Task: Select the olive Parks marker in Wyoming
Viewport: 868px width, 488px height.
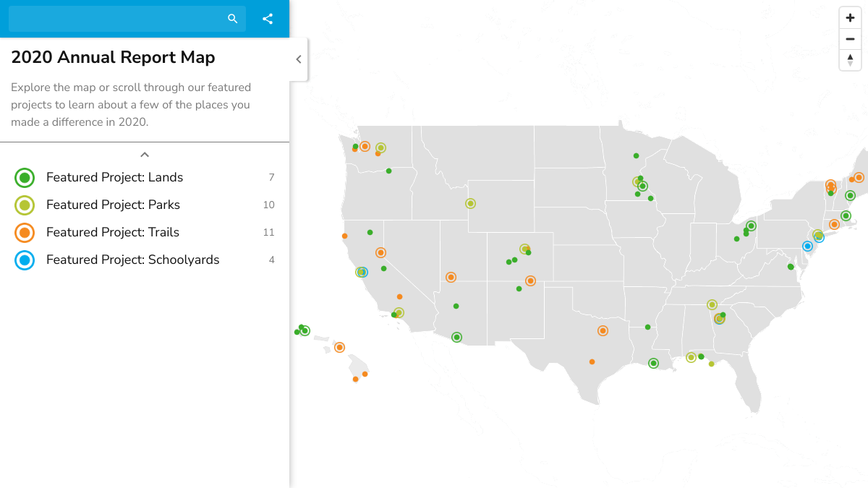Action: pyautogui.click(x=472, y=203)
